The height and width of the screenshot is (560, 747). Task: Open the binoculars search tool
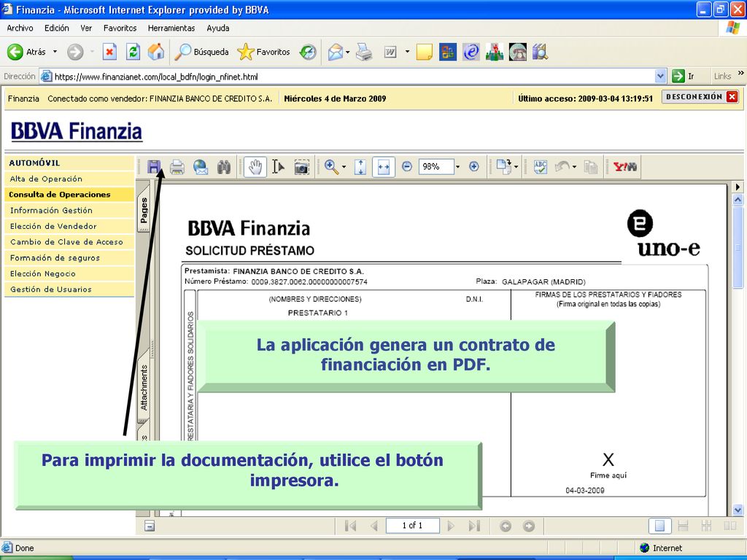224,167
